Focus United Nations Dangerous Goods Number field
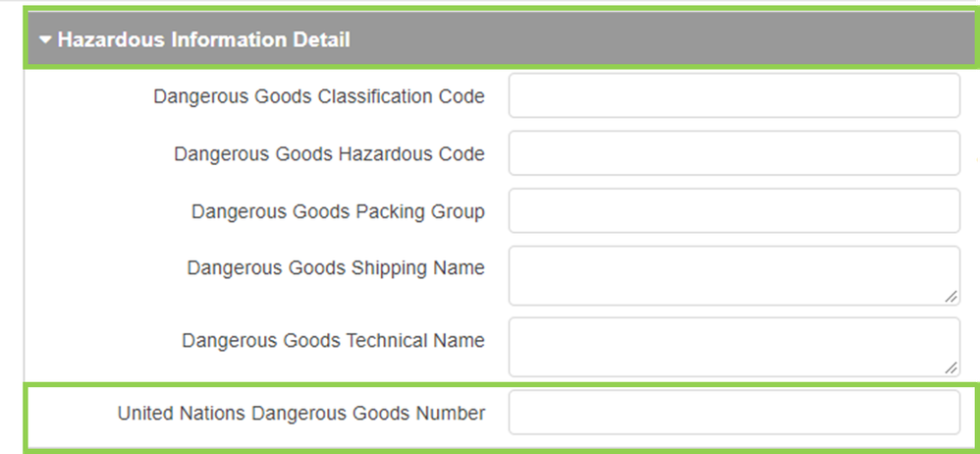 click(x=734, y=413)
